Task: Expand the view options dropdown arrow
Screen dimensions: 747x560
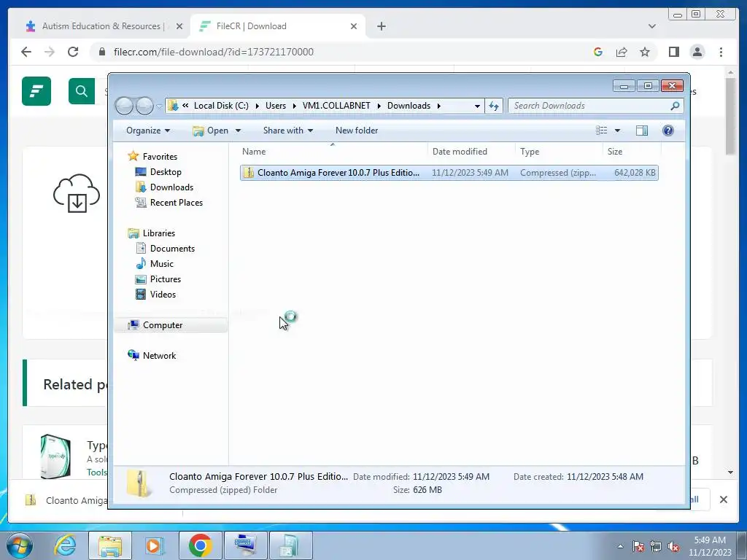Action: (x=617, y=131)
